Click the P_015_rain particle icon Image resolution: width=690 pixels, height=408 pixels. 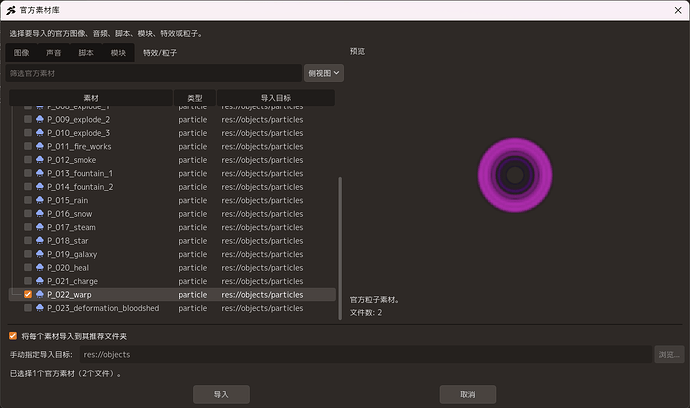(x=40, y=200)
